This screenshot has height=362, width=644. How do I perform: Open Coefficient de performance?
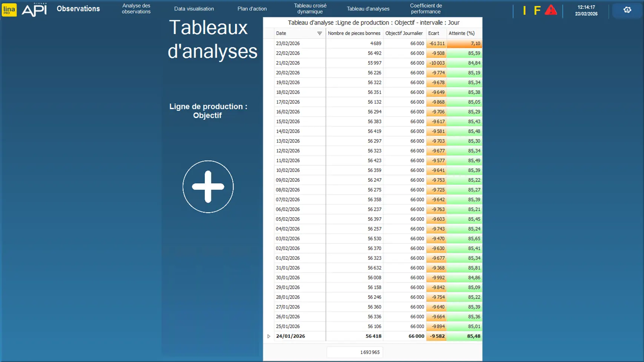pyautogui.click(x=426, y=9)
